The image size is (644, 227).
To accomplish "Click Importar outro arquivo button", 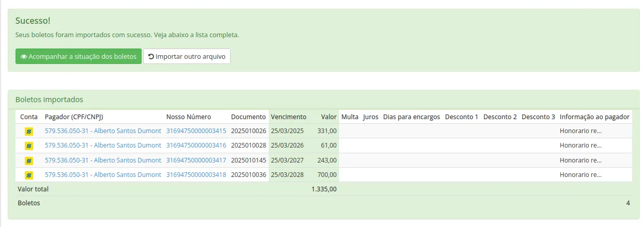I will (x=187, y=56).
